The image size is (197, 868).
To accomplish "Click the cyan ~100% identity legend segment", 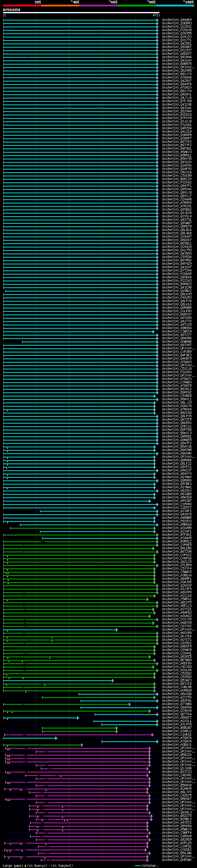I will 175,6.
